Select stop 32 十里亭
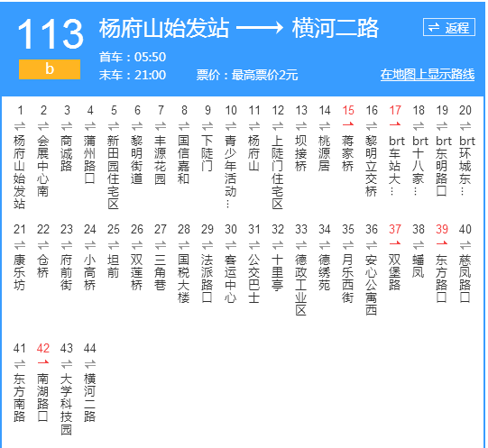 pyautogui.click(x=278, y=272)
